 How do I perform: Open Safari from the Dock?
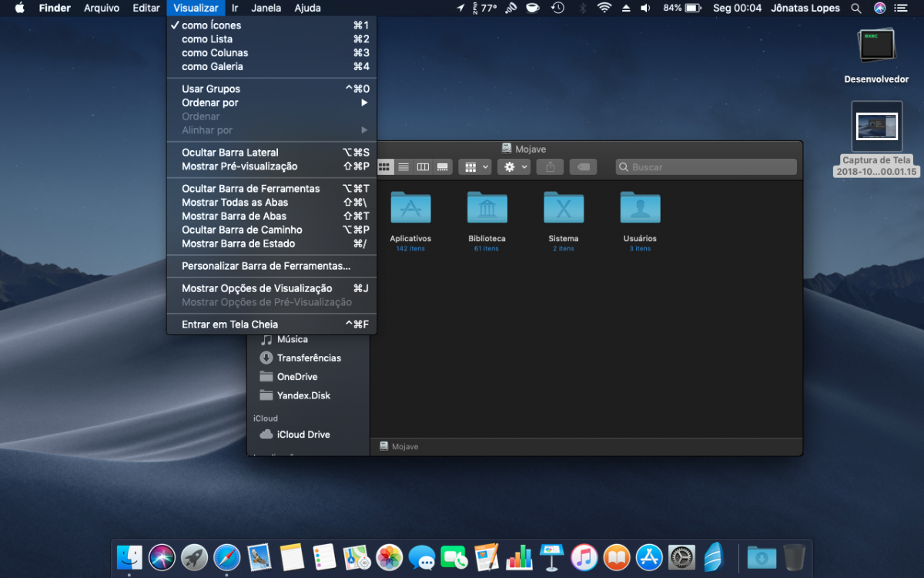tap(226, 556)
